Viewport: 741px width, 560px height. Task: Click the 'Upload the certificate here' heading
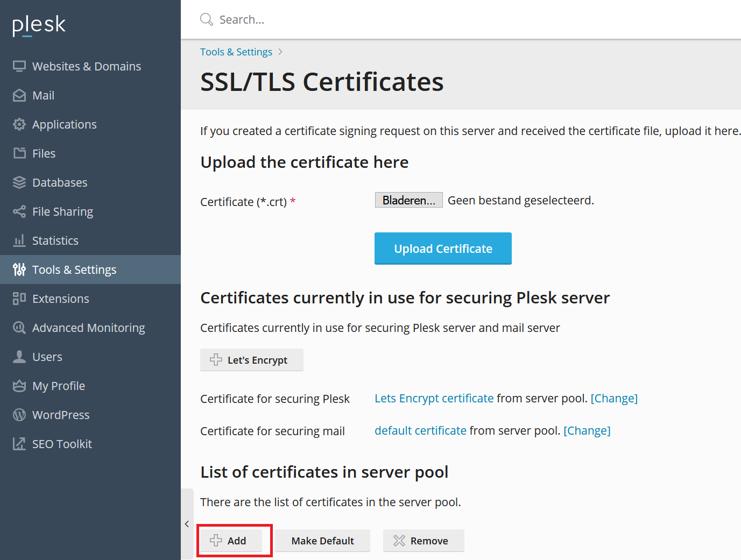coord(305,162)
